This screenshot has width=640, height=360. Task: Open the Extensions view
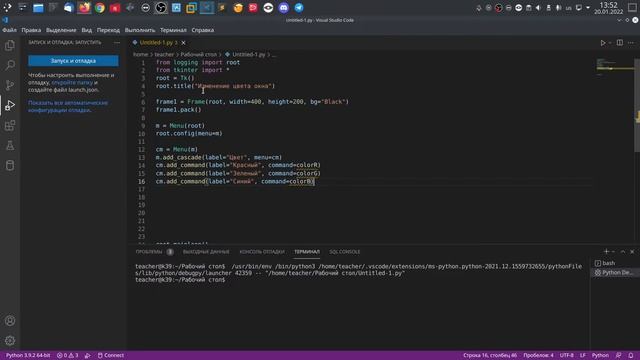[10, 125]
